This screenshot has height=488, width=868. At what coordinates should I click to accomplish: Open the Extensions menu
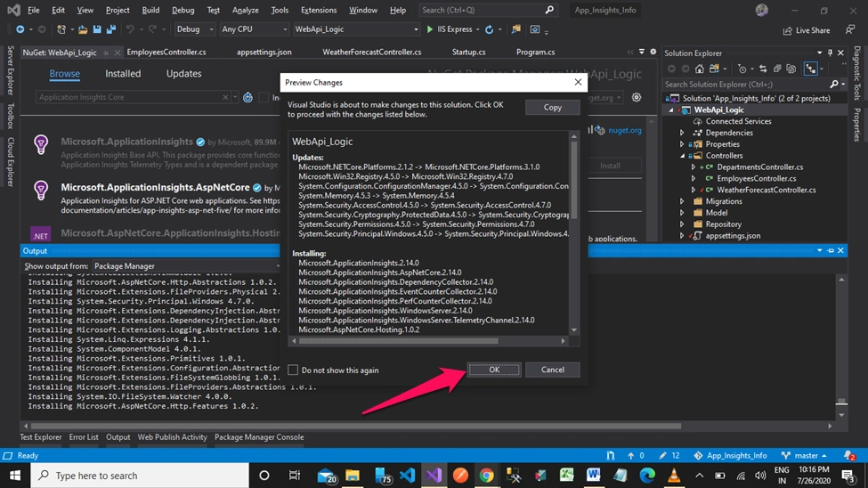319,10
